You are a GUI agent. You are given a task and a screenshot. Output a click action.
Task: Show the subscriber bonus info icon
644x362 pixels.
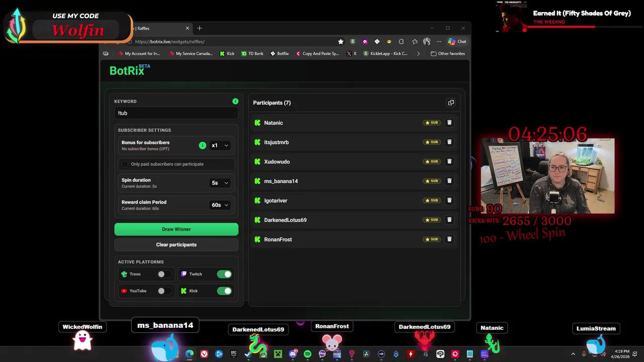pyautogui.click(x=202, y=145)
